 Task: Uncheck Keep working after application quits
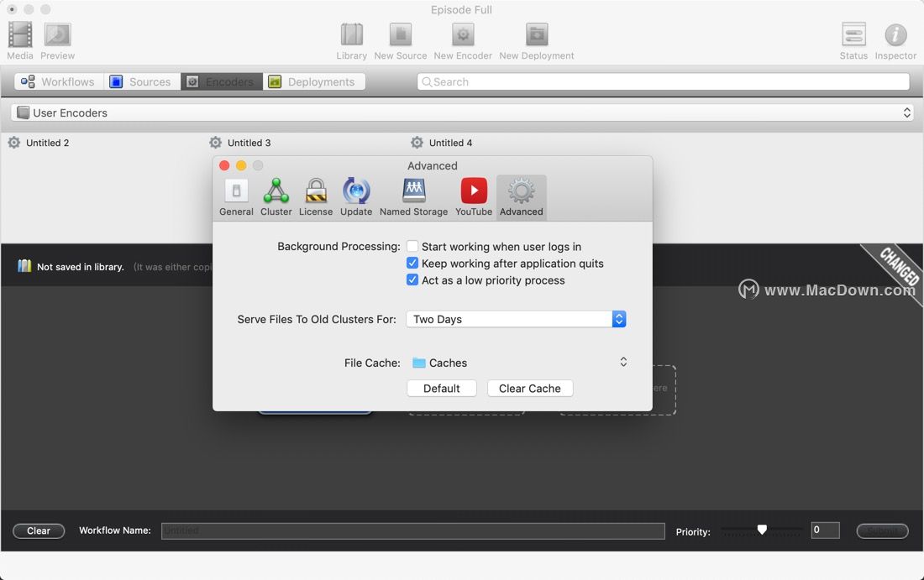[412, 264]
